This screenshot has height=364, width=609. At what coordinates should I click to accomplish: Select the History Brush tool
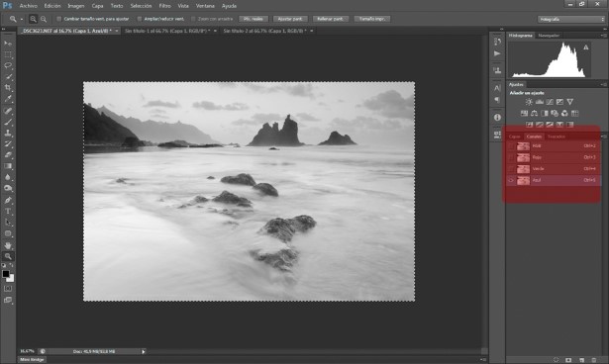pos(8,144)
